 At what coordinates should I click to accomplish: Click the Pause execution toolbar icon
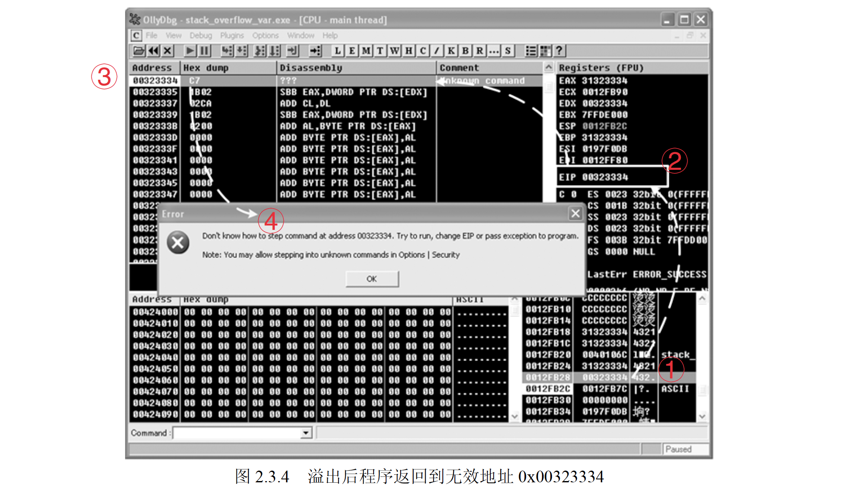(x=204, y=51)
